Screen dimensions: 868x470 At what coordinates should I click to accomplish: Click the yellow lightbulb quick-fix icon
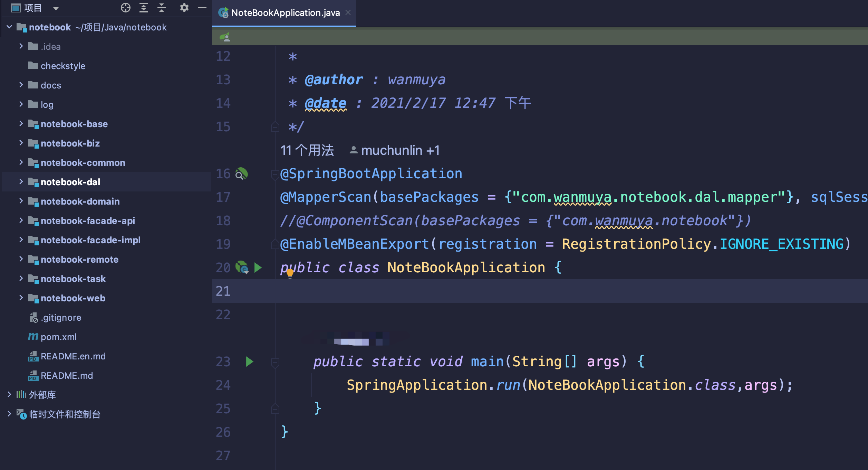(290, 274)
